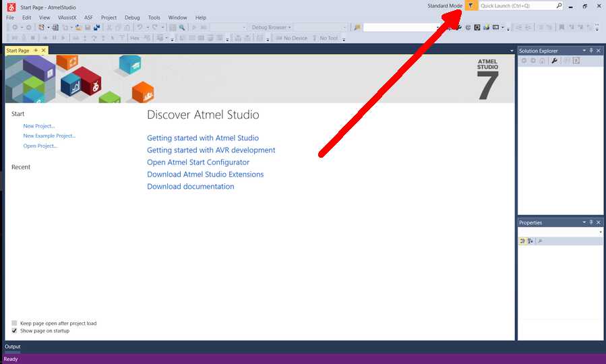
Task: Open the Redo history dropdown arrow
Action: (162, 28)
